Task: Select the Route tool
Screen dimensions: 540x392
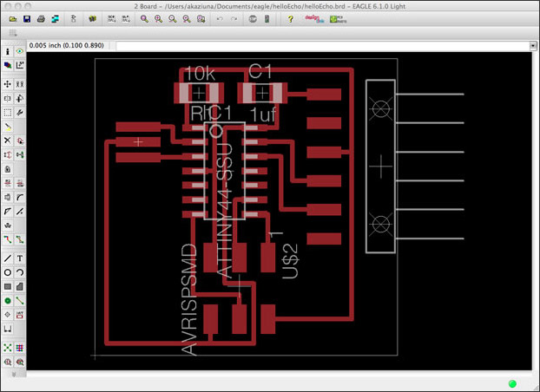Action: click(x=8, y=239)
